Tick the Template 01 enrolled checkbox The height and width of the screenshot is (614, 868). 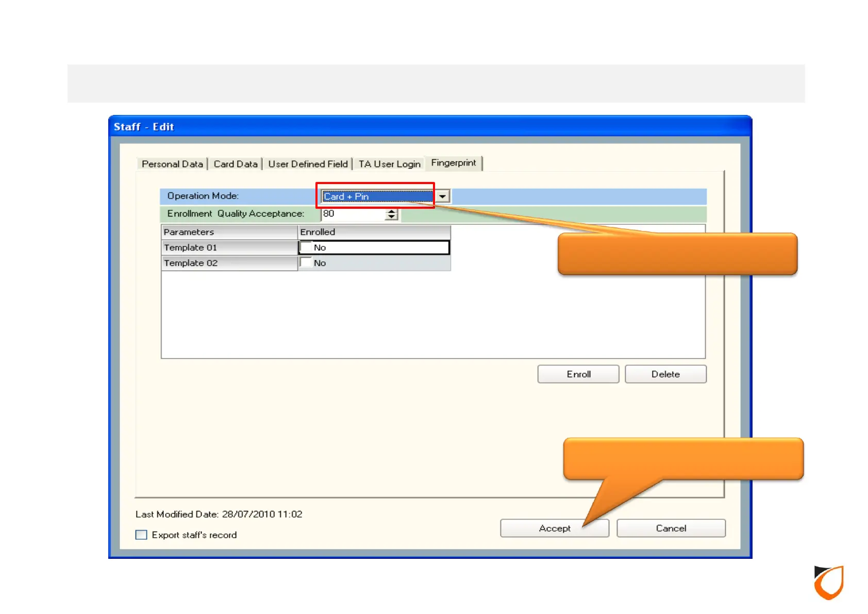coord(306,247)
